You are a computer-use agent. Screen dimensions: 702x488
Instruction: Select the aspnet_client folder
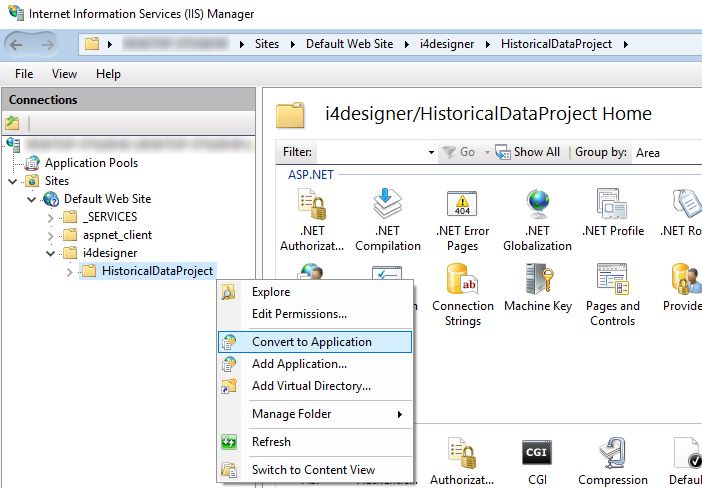[x=117, y=235]
